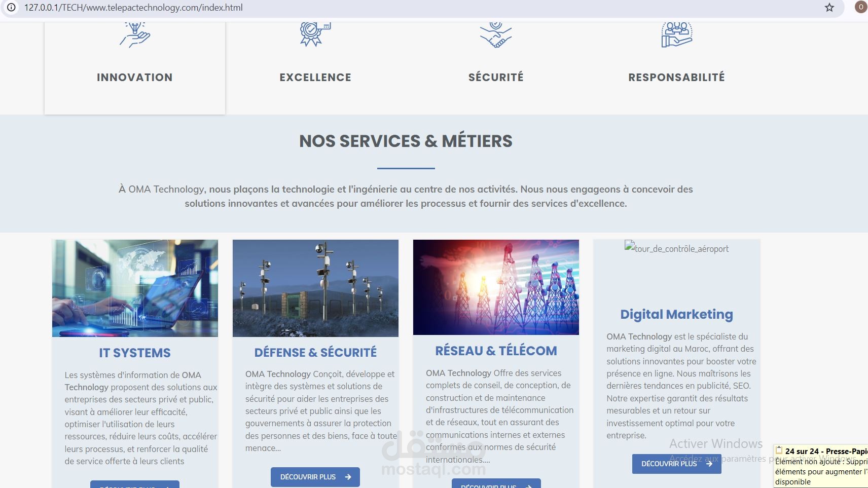
Task: Open the DÉFENSE & SÉCURITÉ heading link
Action: pyautogui.click(x=315, y=352)
